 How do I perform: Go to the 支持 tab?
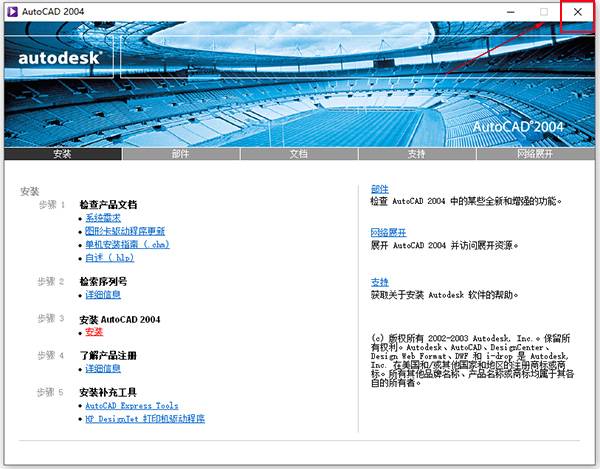(x=417, y=154)
